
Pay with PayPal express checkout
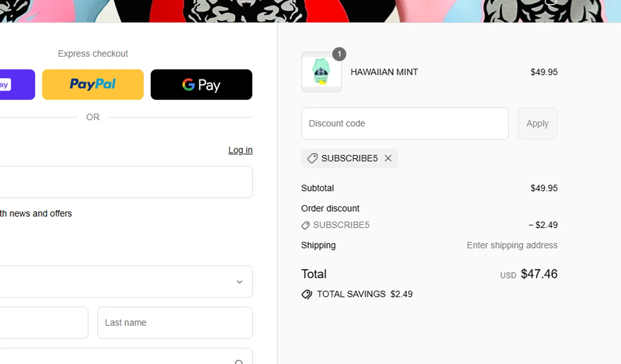(93, 84)
